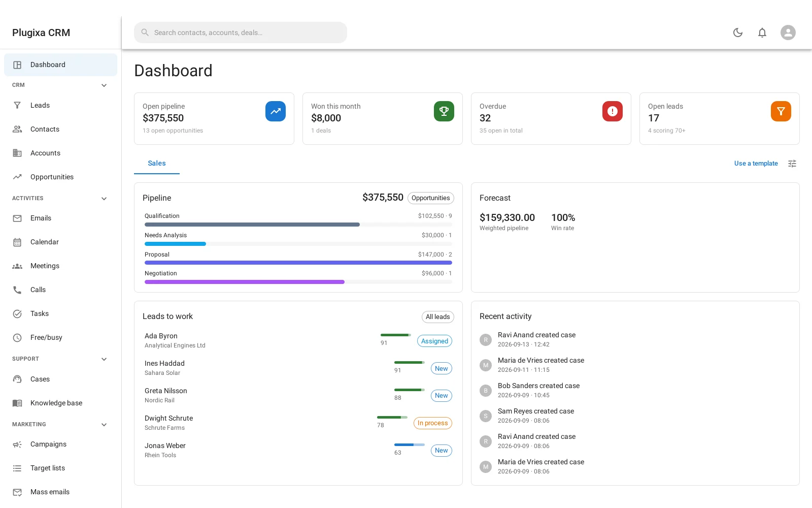Click the Cases headset icon in sidebar
812x508 pixels.
pyautogui.click(x=17, y=379)
